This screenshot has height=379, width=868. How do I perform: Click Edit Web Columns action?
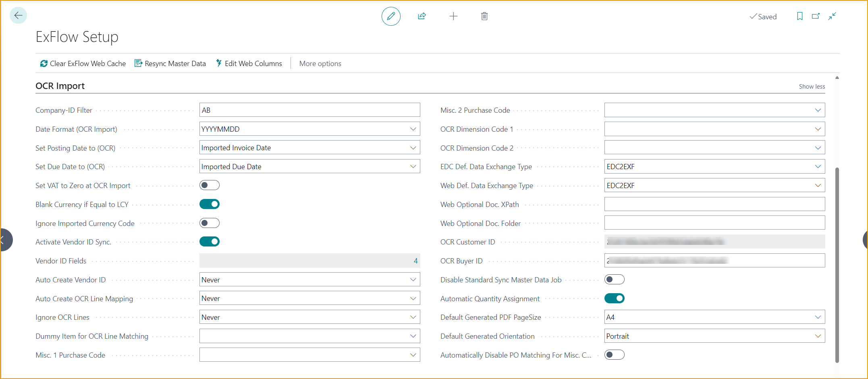click(249, 64)
